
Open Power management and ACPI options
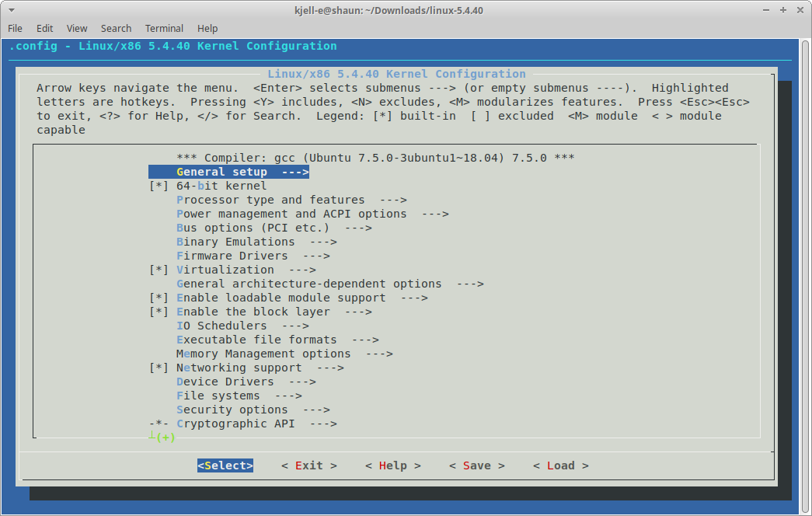pyautogui.click(x=312, y=214)
